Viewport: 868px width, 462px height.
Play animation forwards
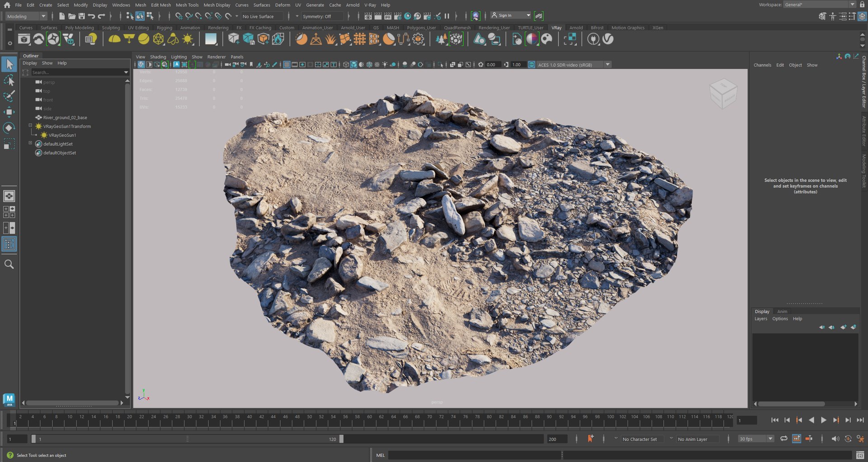[x=824, y=420]
